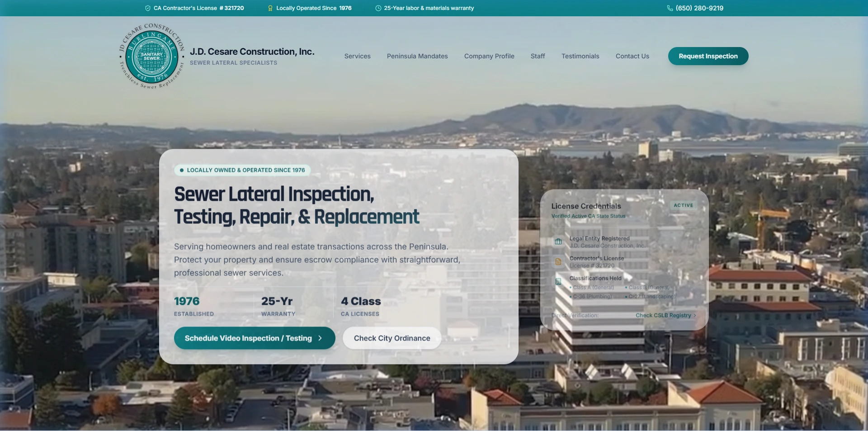
Task: Click the J.D. Cesare Construction, Inc. company name
Action: 252,52
